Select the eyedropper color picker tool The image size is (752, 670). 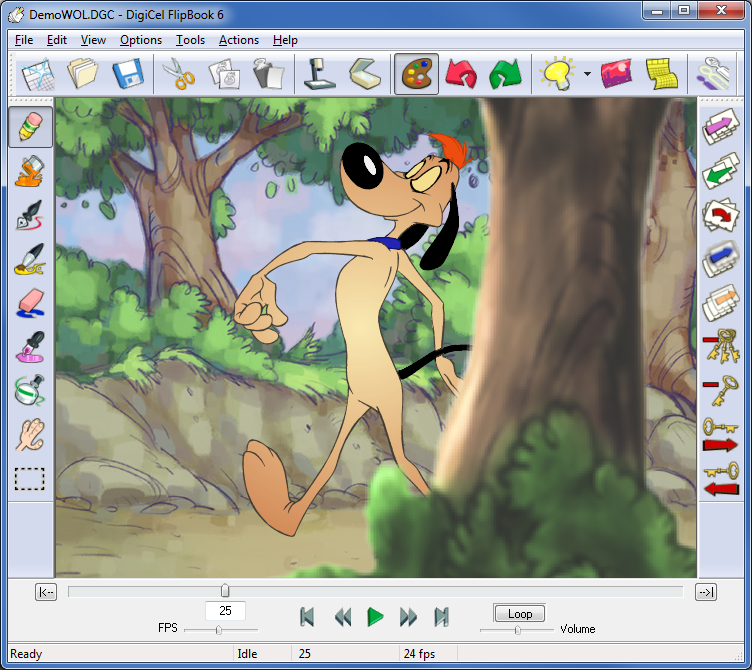(x=31, y=347)
